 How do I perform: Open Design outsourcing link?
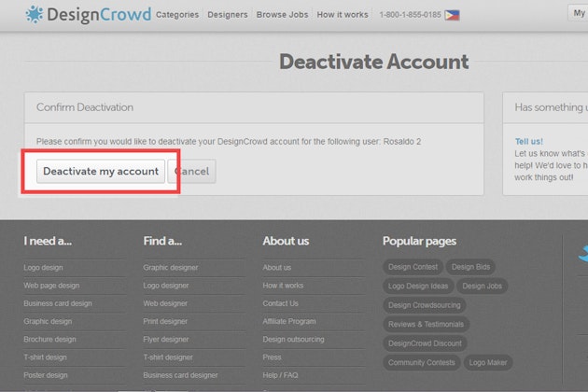pyautogui.click(x=293, y=340)
